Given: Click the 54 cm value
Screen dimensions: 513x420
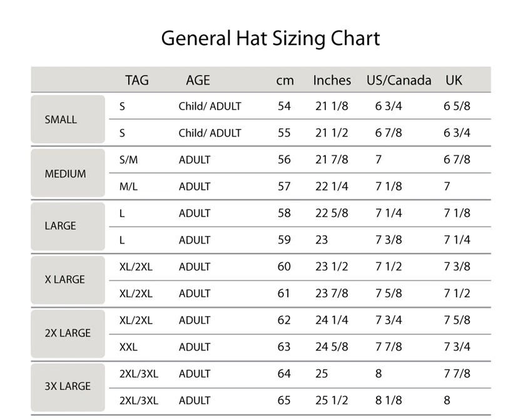Looking at the screenshot, I should tap(284, 106).
